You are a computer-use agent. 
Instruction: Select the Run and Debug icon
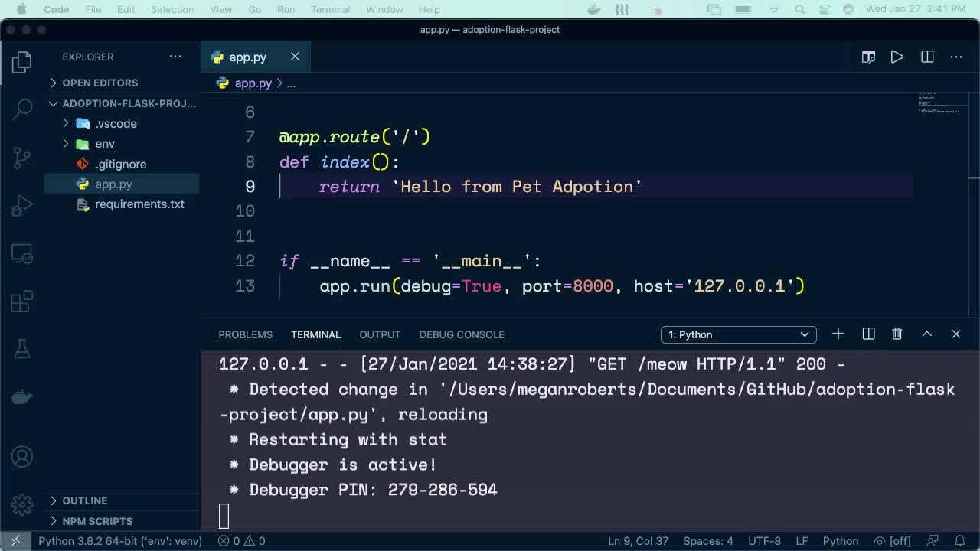(x=21, y=205)
